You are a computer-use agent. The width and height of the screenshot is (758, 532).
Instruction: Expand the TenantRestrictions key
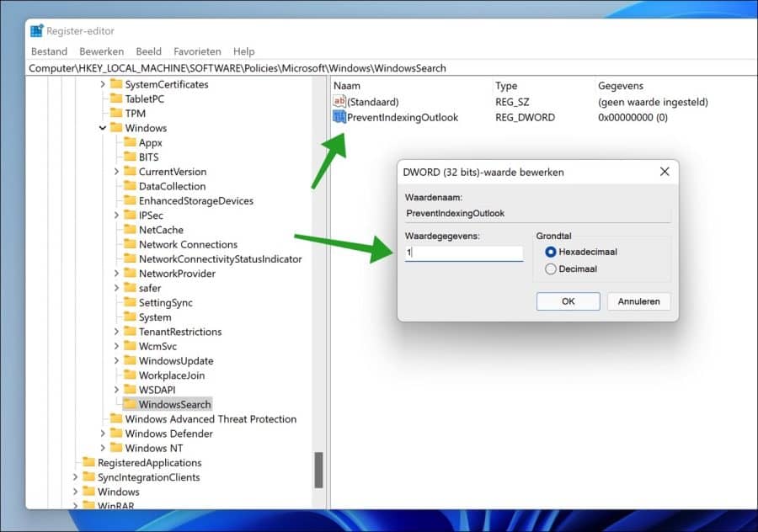[x=116, y=332]
